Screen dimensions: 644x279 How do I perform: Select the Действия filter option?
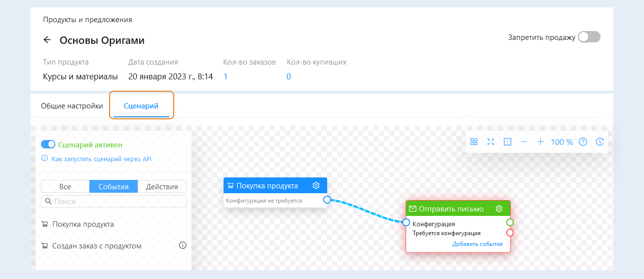pyautogui.click(x=162, y=186)
